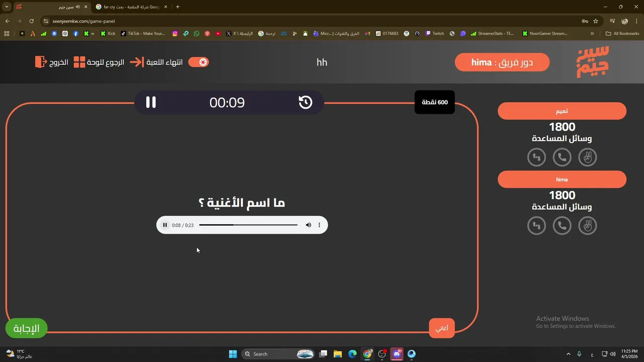
Task: Expand the hidden bookmarks overflow chevron
Action: point(592,34)
